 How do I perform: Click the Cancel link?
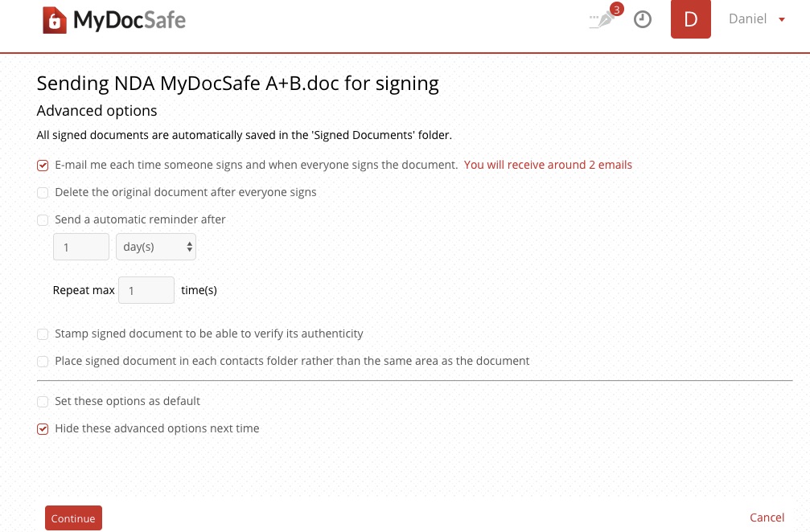click(x=767, y=518)
